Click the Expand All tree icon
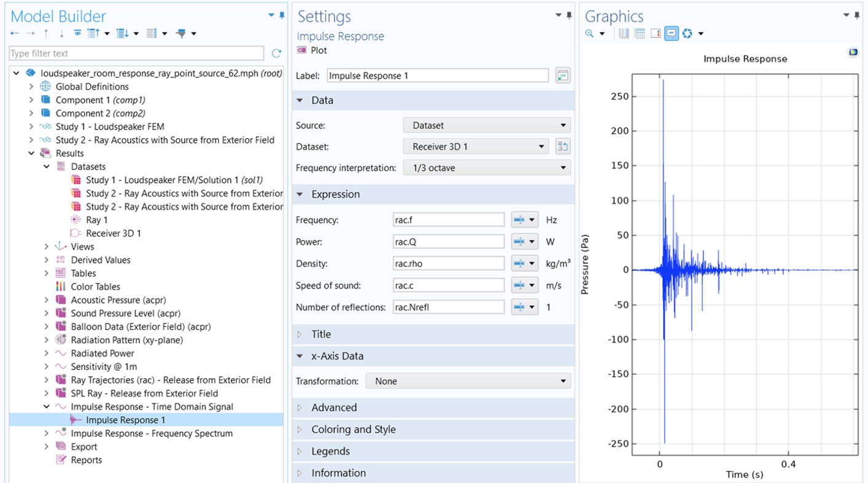 pos(123,34)
